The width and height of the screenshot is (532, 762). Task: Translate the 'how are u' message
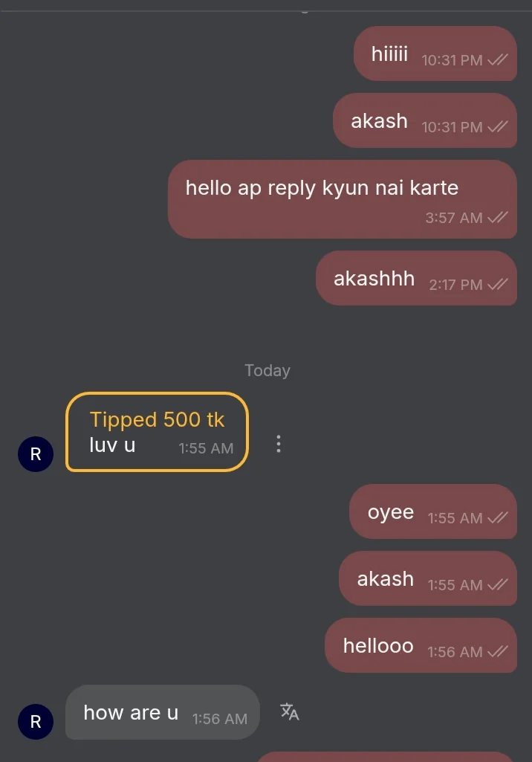tap(290, 711)
